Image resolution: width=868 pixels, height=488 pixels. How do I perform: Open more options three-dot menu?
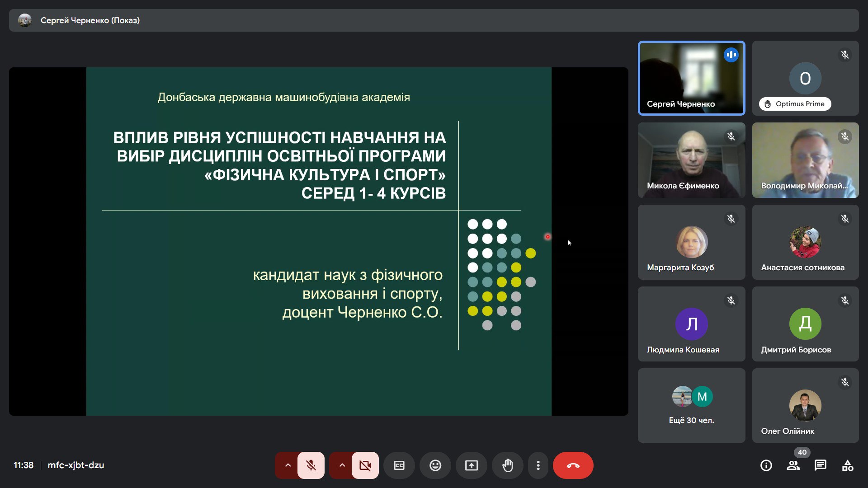coord(538,465)
